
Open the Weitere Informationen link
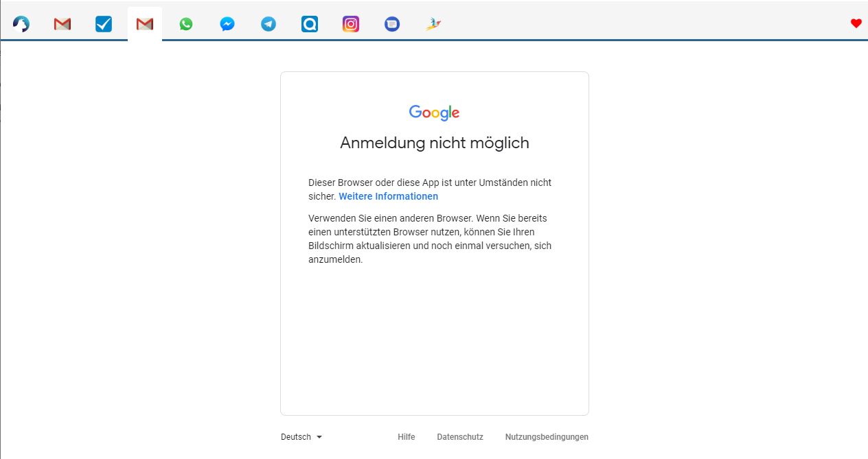pyautogui.click(x=389, y=196)
